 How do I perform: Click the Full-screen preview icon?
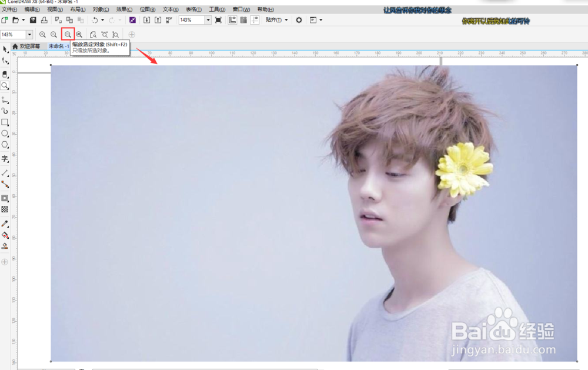[218, 20]
